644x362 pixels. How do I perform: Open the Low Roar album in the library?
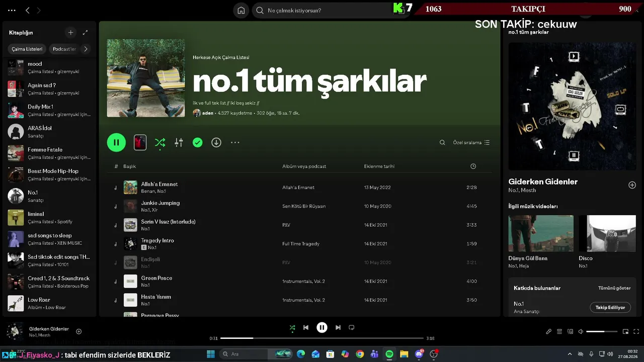click(x=49, y=303)
